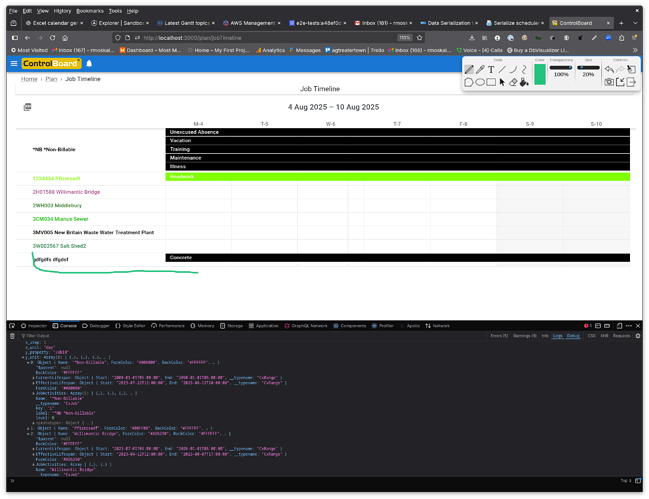This screenshot has height=499, width=649.
Task: Switch to the Latest Gantt topics browser tab
Action: point(186,23)
